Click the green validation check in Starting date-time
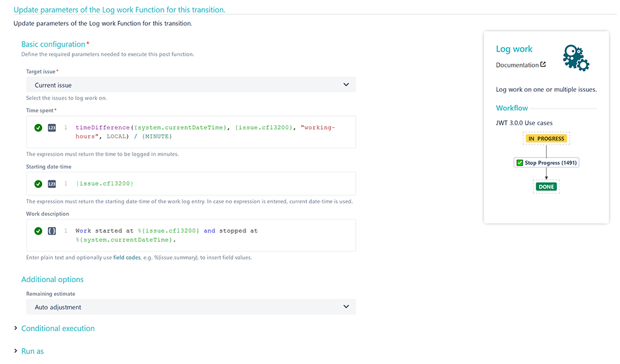620x364 pixels. click(38, 184)
